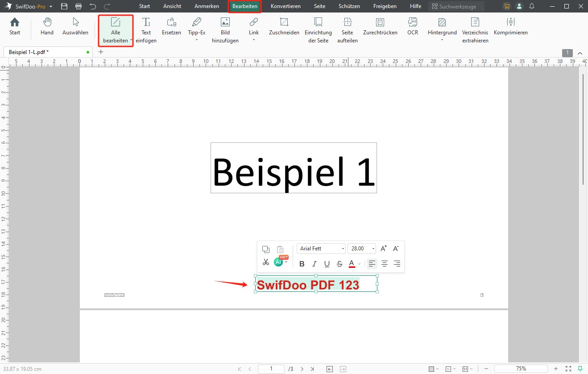588x374 pixels.
Task: Open the Ersetzen tool
Action: tap(171, 27)
